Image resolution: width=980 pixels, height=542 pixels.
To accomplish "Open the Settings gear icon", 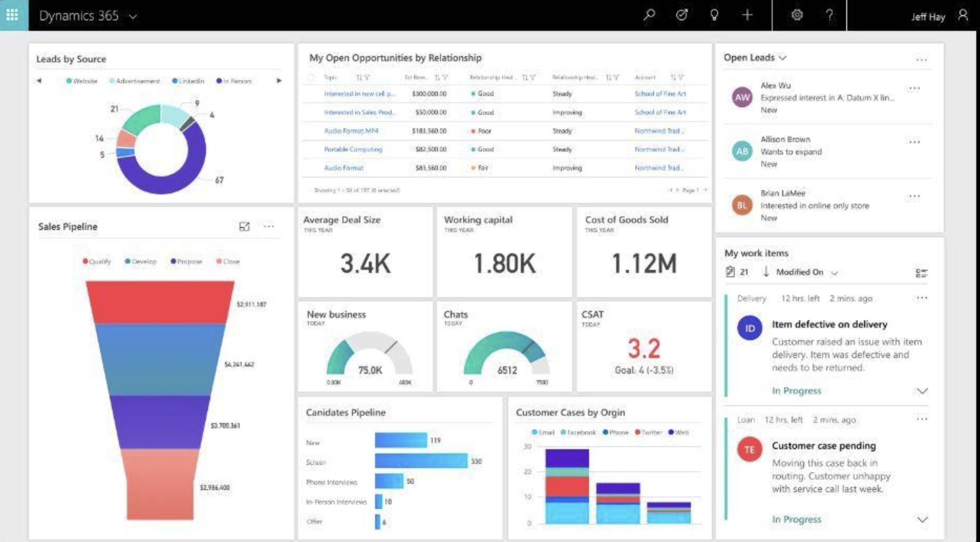I will [x=797, y=15].
